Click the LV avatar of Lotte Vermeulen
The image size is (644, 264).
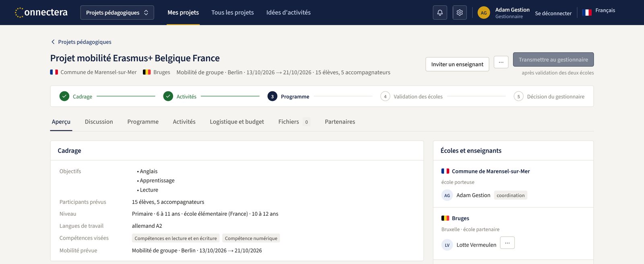pyautogui.click(x=447, y=245)
